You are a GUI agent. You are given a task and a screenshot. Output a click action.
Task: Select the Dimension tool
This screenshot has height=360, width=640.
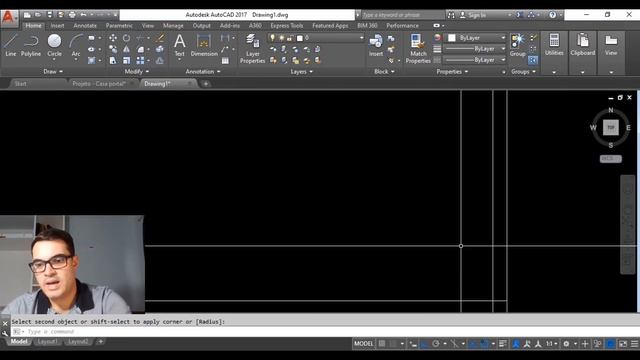pos(204,45)
